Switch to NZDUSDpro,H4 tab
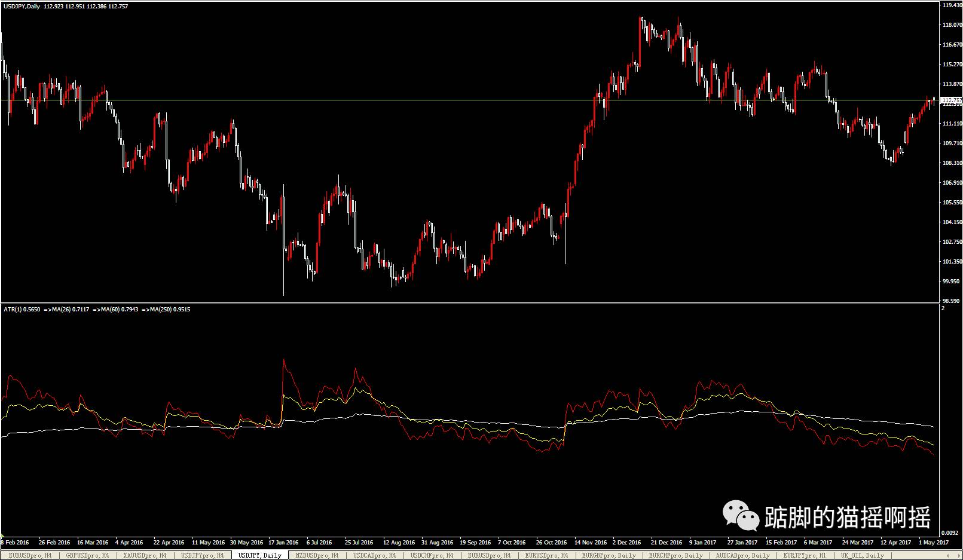The width and height of the screenshot is (963, 560). click(x=317, y=556)
